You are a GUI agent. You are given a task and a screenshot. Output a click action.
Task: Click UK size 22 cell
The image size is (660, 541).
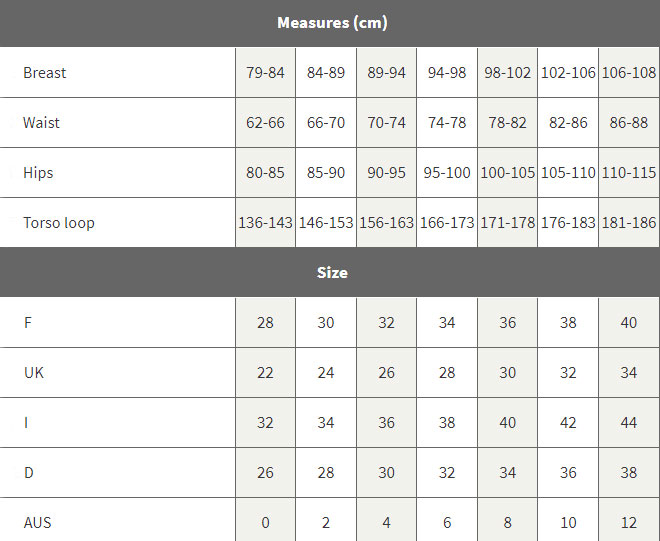[265, 373]
